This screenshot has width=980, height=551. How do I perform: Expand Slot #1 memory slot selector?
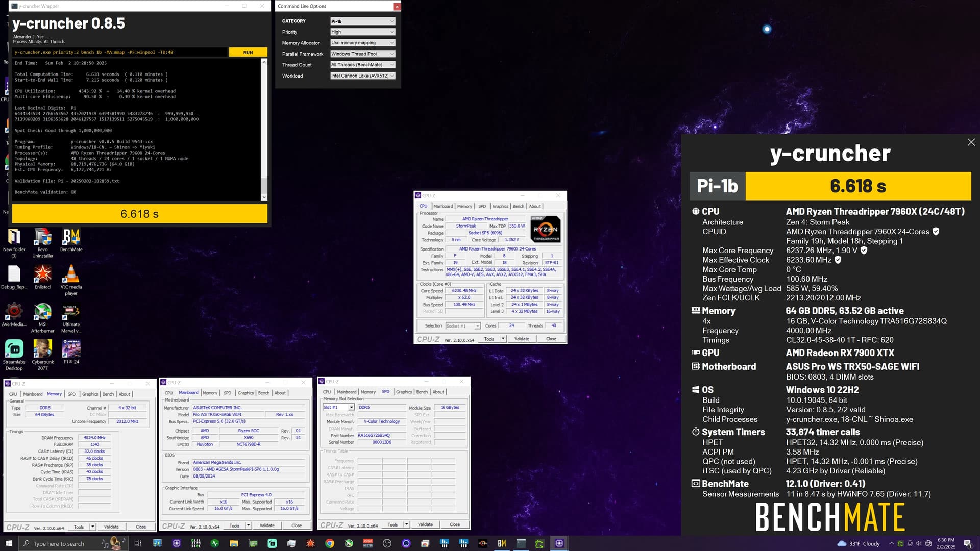(x=338, y=407)
